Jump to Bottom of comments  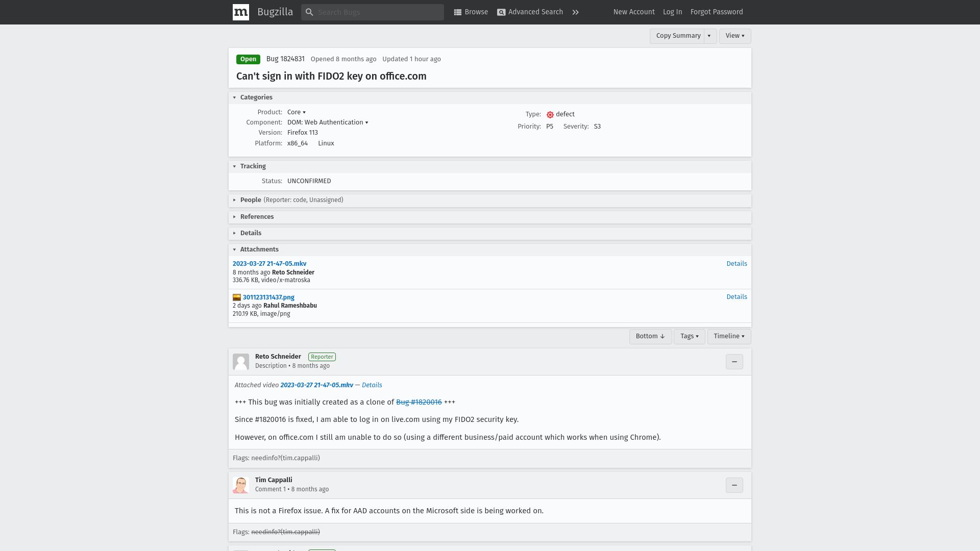(650, 337)
